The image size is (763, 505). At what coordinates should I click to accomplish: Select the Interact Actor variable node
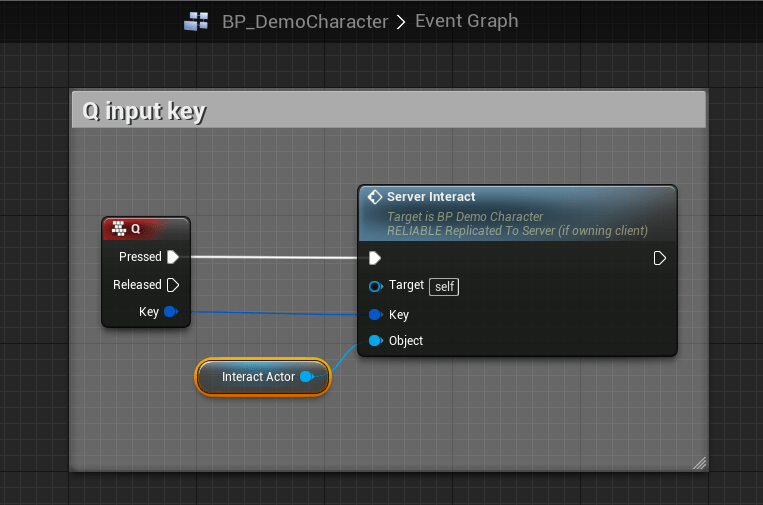click(258, 377)
